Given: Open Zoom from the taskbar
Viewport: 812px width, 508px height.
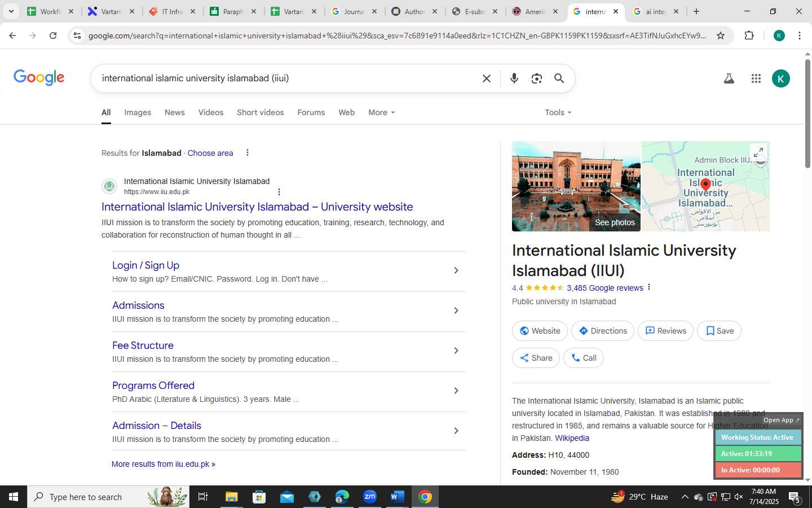Looking at the screenshot, I should coord(370,497).
